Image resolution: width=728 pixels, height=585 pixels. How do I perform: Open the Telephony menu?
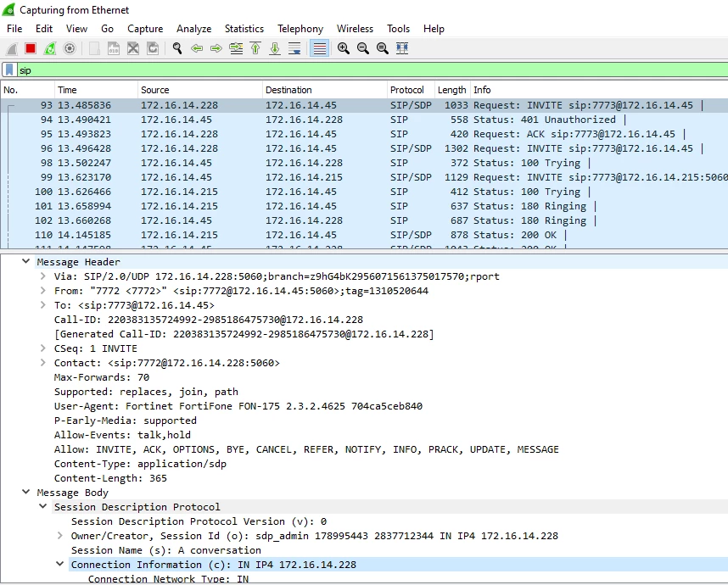coord(300,29)
